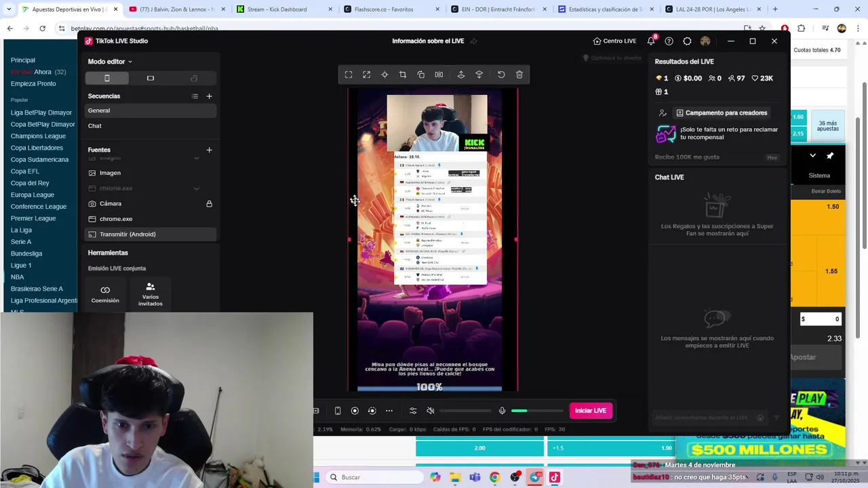
Task: Adjust the desktop audio volume slider
Action: 465,411
